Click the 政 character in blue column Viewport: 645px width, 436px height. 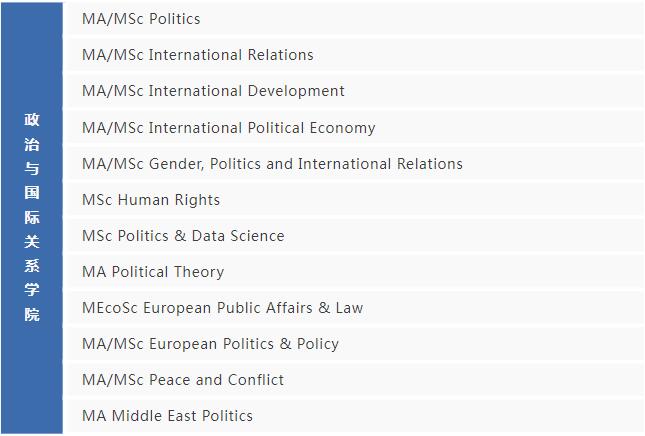point(32,120)
